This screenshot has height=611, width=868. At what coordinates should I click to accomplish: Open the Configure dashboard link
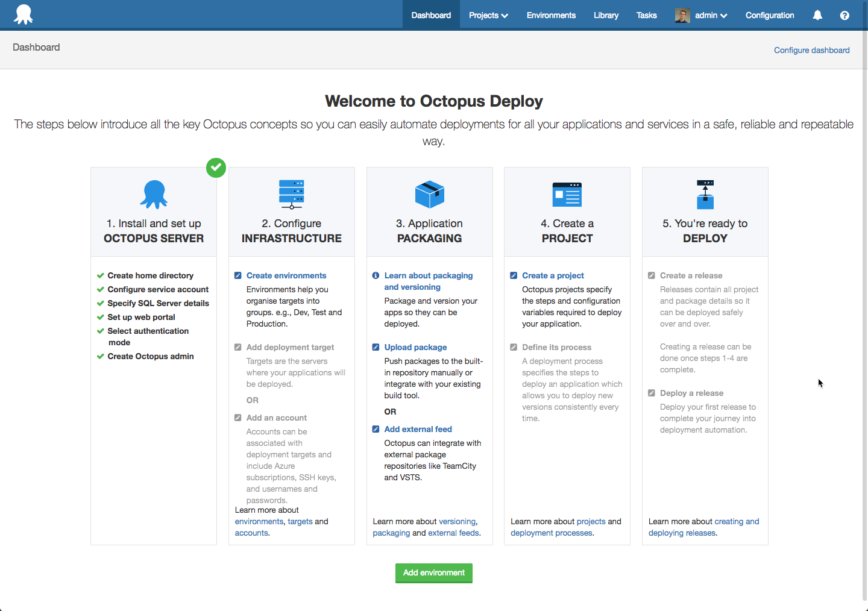click(811, 50)
